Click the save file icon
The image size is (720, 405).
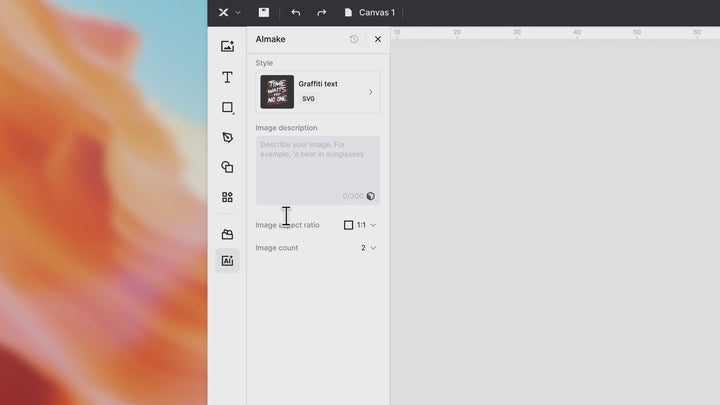point(264,13)
